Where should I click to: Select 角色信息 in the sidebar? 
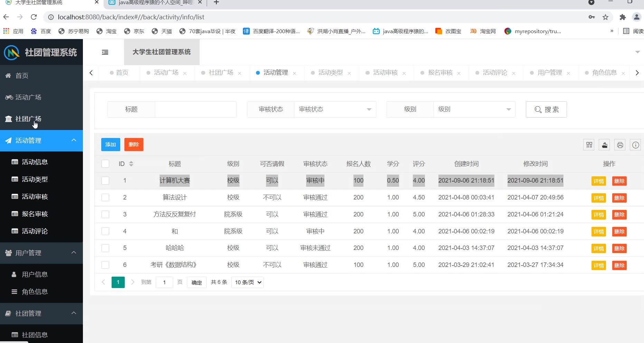41,292
